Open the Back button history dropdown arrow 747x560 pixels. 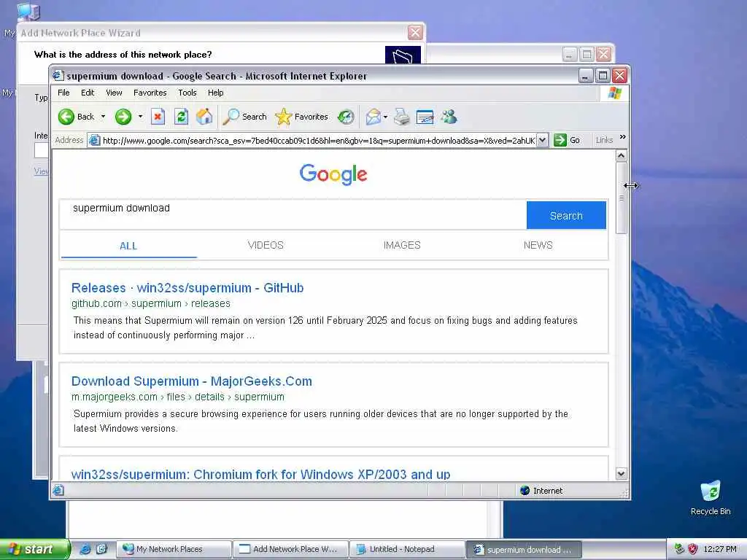(103, 117)
